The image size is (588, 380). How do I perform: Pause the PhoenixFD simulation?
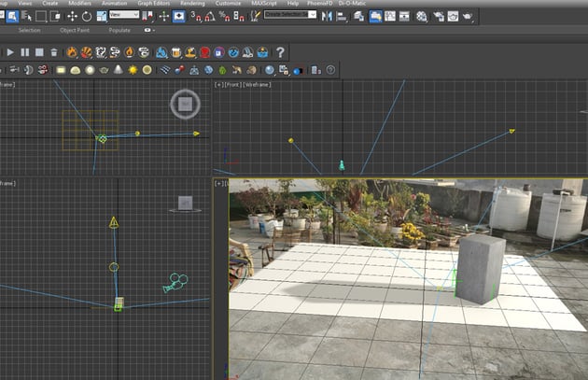(25, 52)
